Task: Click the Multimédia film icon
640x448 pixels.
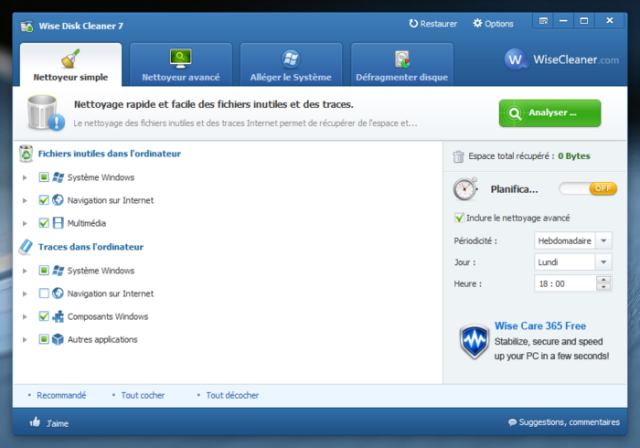Action: point(58,223)
